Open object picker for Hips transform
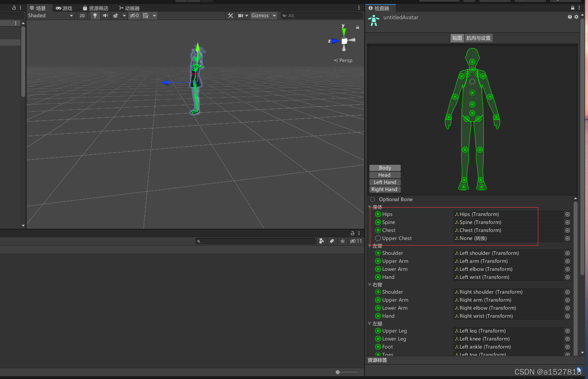The height and width of the screenshot is (379, 588). coord(568,214)
